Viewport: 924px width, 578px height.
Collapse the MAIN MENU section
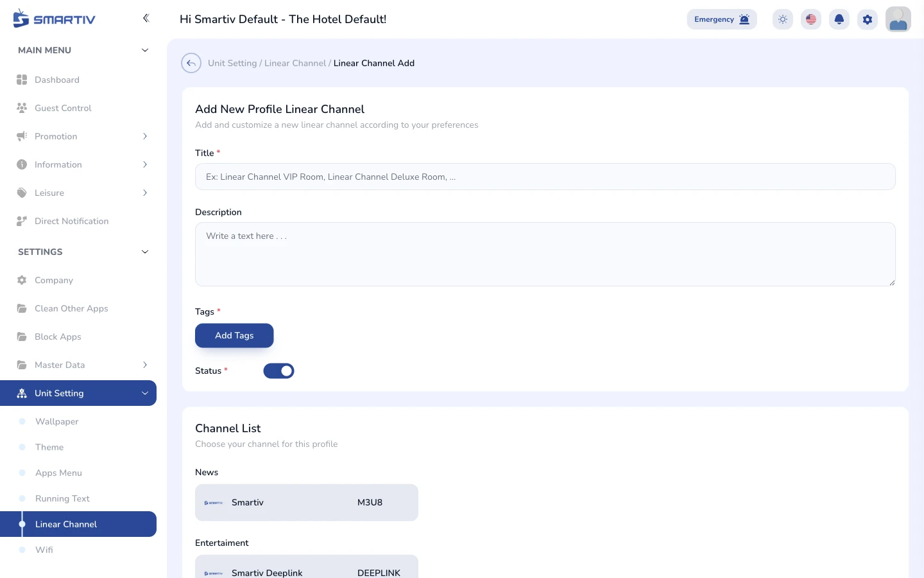click(x=145, y=50)
